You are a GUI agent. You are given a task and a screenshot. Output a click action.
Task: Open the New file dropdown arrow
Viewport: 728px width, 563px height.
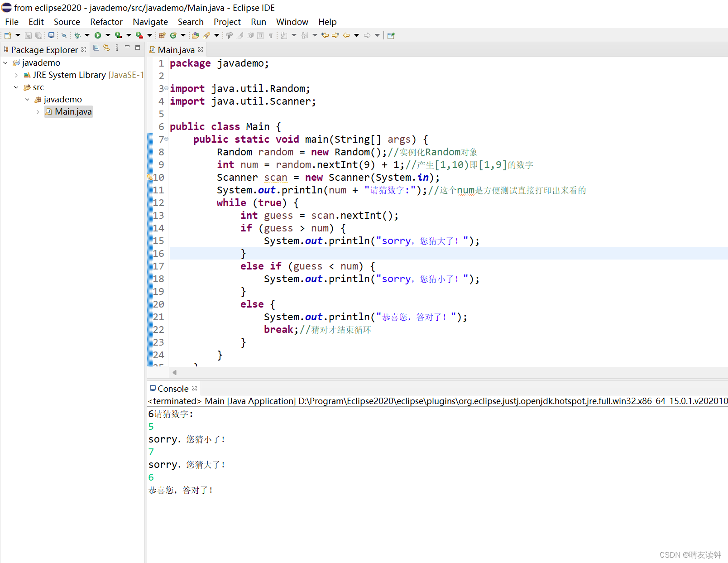tap(18, 35)
